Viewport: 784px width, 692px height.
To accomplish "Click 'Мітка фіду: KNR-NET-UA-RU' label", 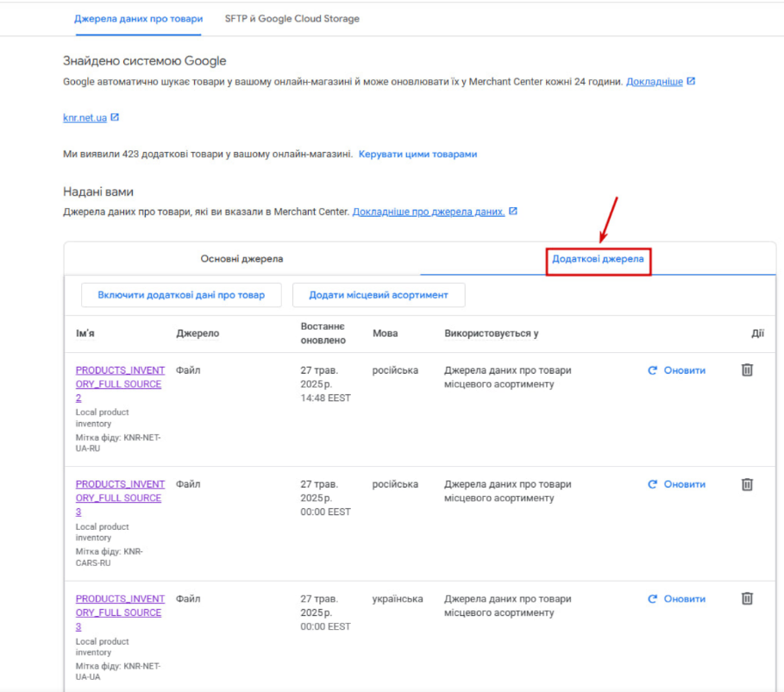I will click(118, 443).
